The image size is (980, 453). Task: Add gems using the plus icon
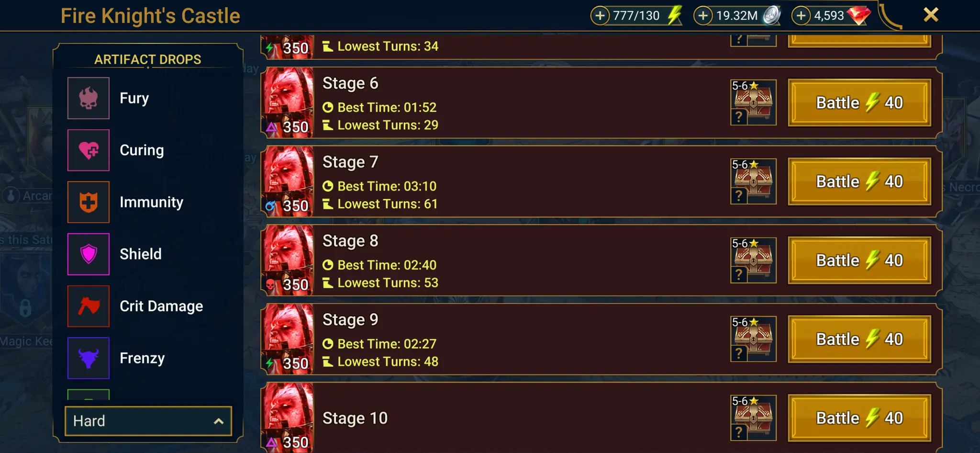[801, 15]
